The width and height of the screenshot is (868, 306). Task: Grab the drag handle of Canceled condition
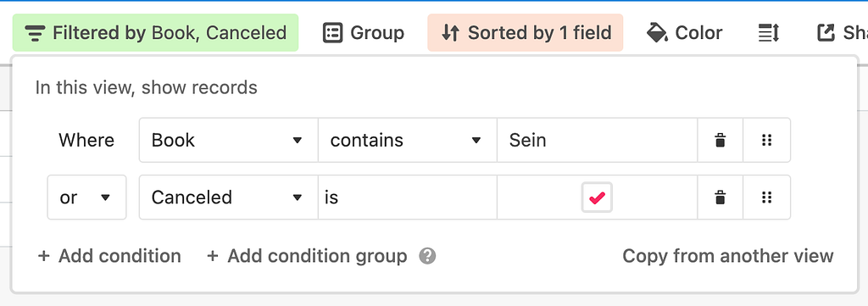[x=766, y=198]
